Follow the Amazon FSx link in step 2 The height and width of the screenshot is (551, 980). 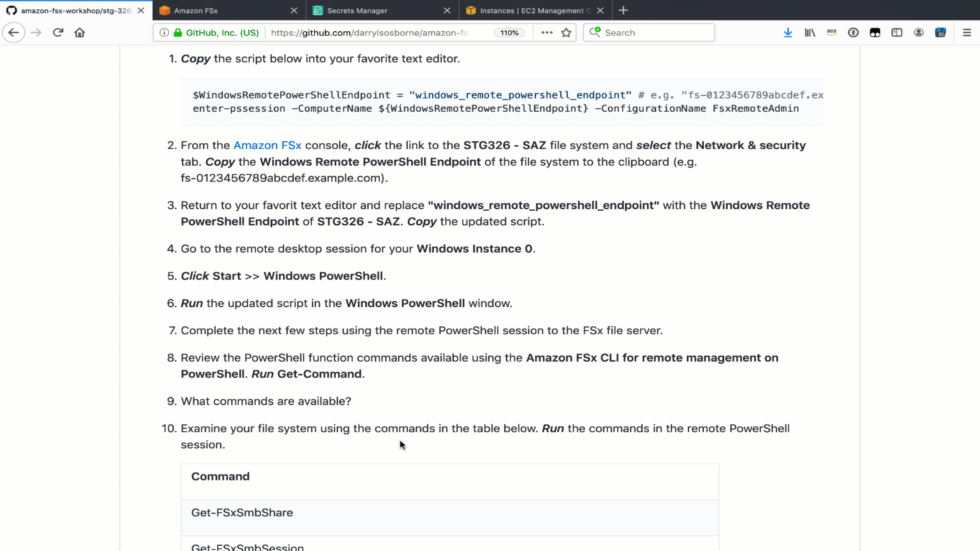click(267, 145)
